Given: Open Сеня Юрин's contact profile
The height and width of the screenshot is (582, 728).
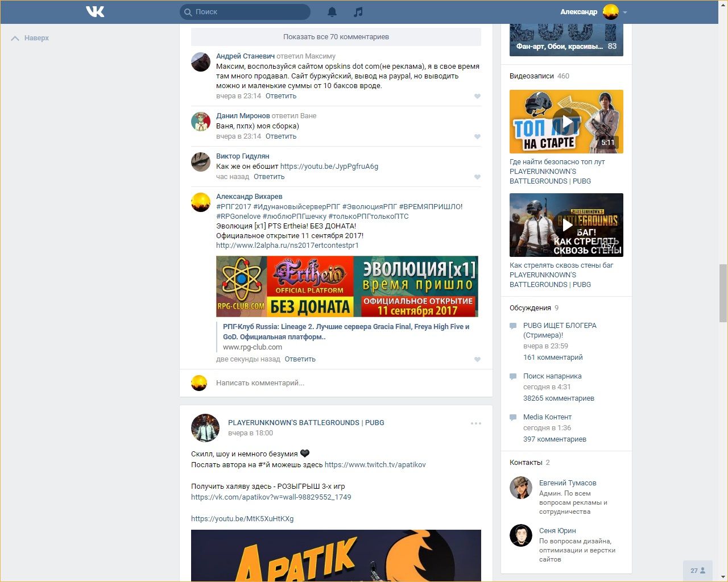Looking at the screenshot, I should tap(557, 531).
